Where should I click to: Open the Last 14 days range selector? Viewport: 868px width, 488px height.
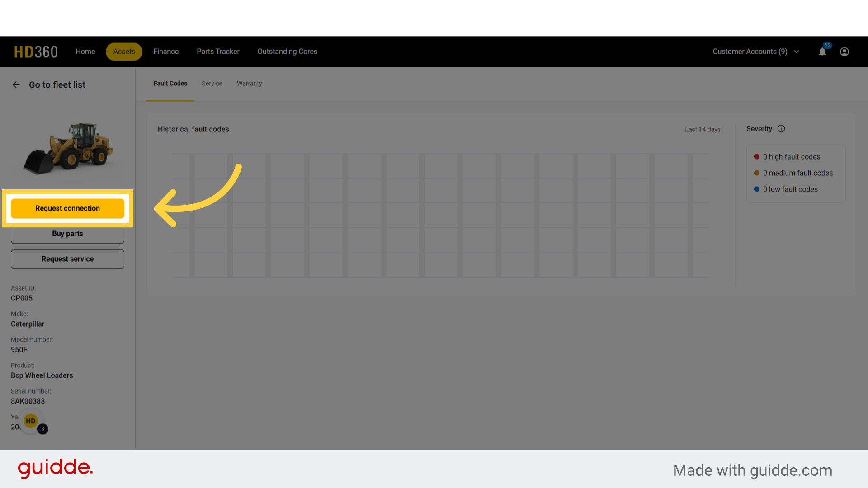pyautogui.click(x=702, y=130)
